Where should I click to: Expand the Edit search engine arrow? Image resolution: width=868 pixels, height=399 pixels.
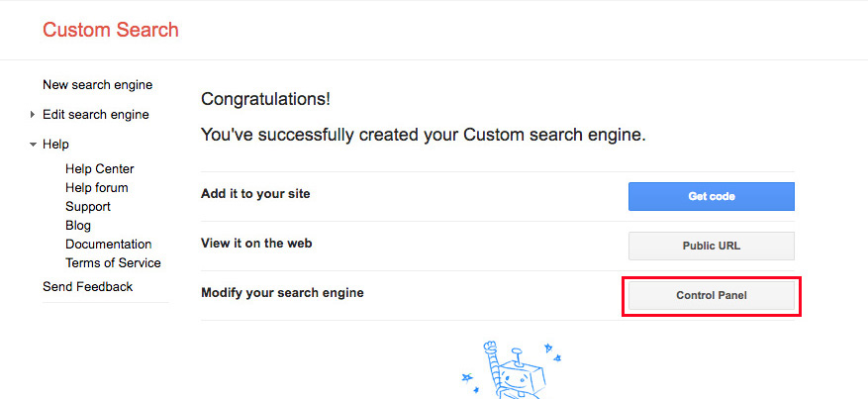[33, 115]
